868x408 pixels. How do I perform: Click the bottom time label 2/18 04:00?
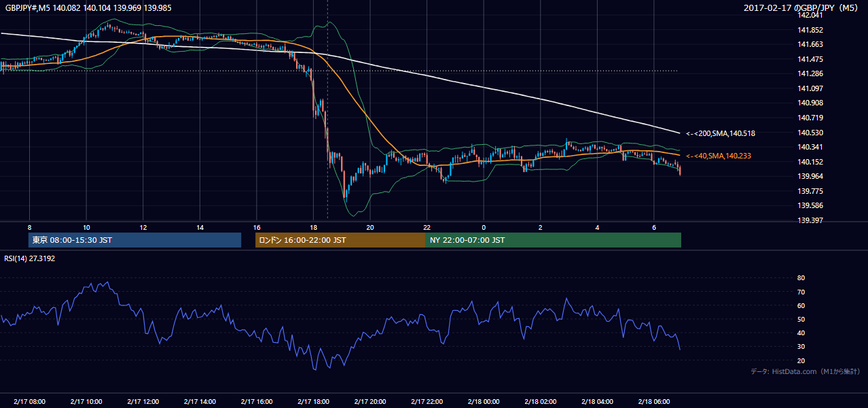(x=596, y=402)
